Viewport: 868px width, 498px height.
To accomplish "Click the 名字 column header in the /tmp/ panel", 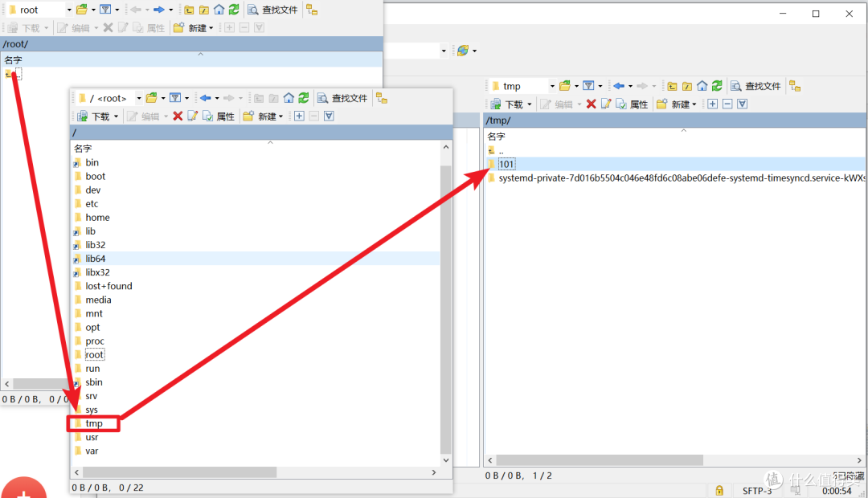I will 497,137.
